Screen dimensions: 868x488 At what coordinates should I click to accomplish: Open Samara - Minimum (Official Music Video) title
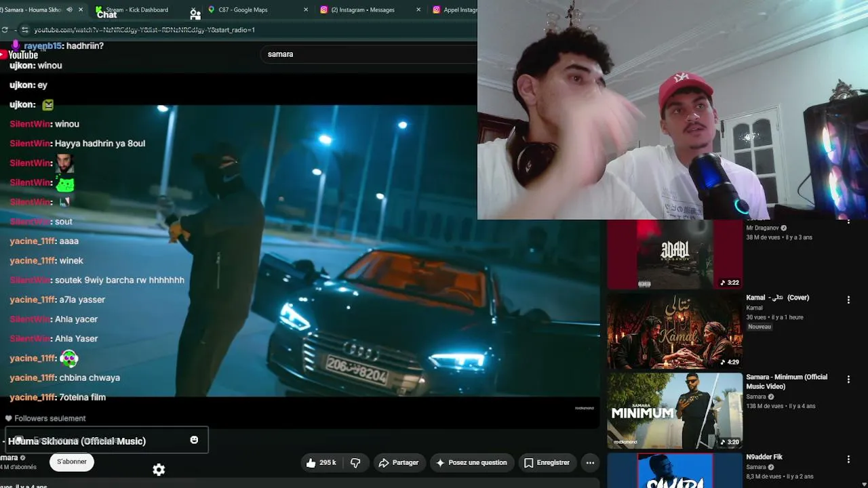[787, 382]
